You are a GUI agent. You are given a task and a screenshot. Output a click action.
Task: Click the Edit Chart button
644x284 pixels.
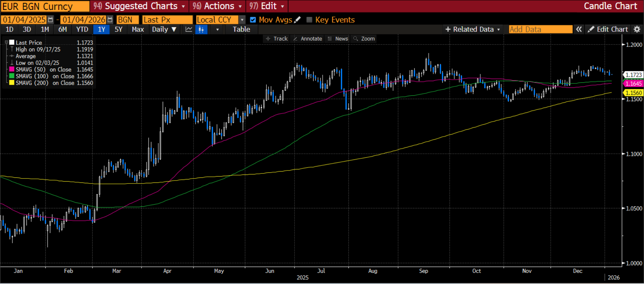click(608, 29)
